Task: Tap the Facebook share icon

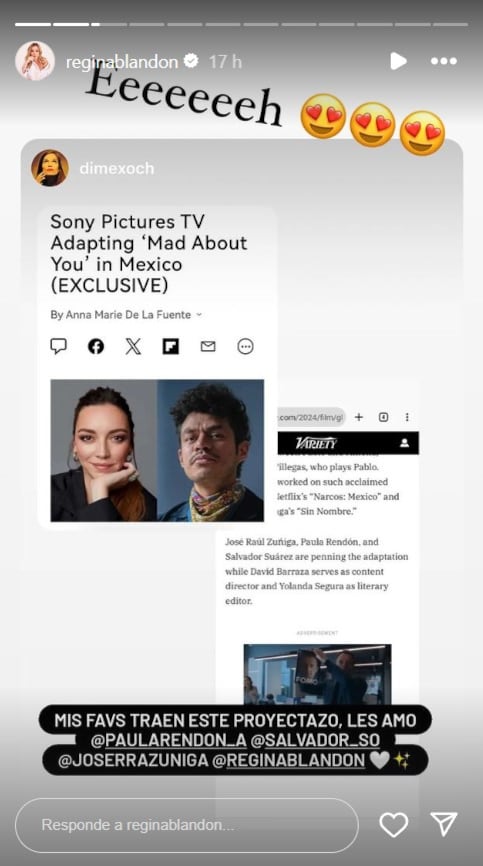Action: (96, 346)
